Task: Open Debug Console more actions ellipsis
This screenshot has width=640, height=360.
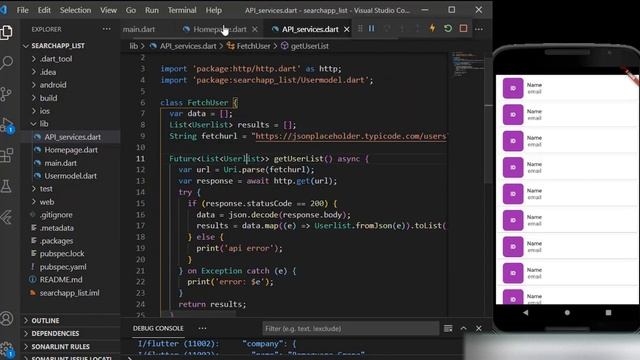Action: pyautogui.click(x=202, y=328)
